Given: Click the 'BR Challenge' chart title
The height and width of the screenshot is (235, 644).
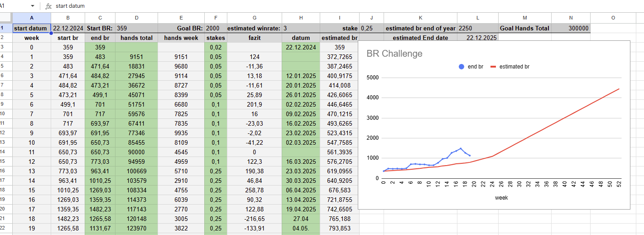Looking at the screenshot, I should (394, 54).
